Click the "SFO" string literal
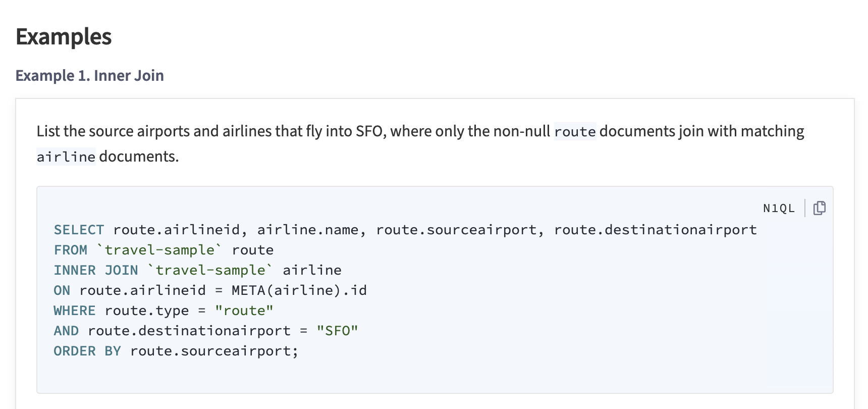This screenshot has height=409, width=868. [337, 330]
